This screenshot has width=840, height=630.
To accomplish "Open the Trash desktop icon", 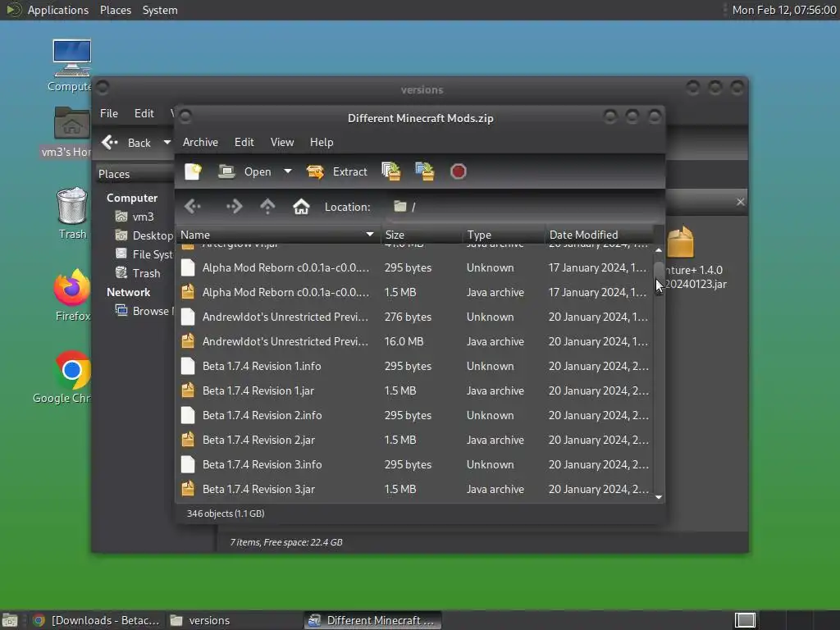I will 72,206.
